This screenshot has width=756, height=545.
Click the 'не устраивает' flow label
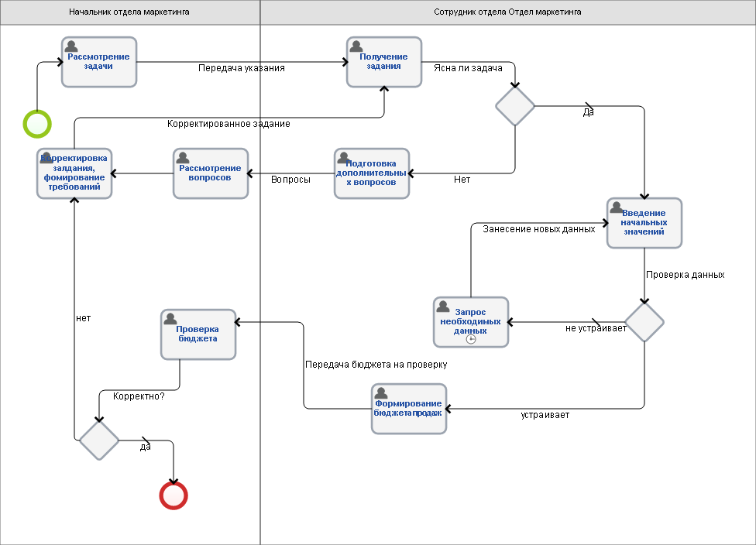pyautogui.click(x=596, y=328)
